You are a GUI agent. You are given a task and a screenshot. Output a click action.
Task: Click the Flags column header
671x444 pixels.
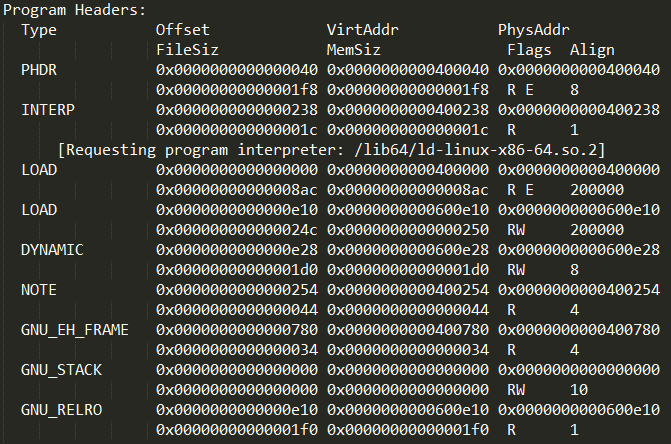(529, 50)
